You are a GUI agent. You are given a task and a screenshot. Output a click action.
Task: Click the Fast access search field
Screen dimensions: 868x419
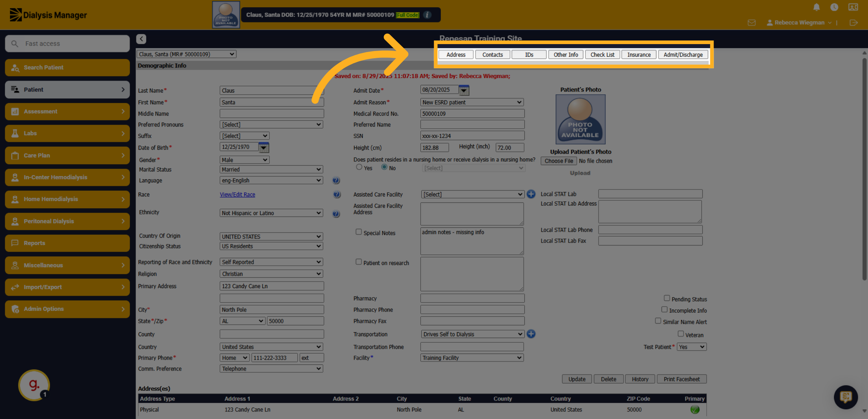click(67, 44)
